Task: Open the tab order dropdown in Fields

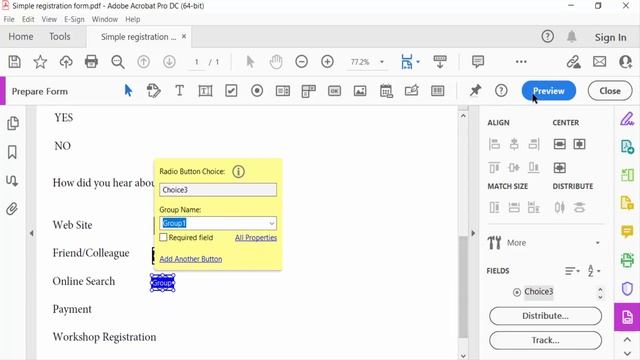Action: [594, 271]
